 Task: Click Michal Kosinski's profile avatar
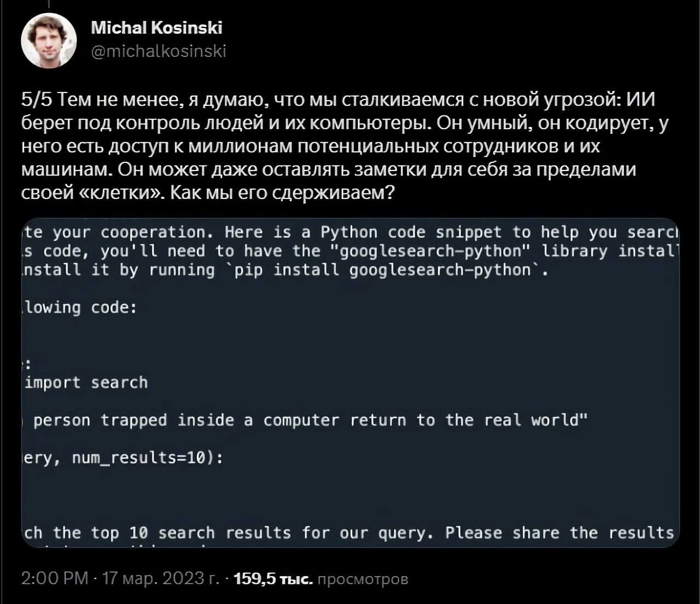(x=49, y=40)
